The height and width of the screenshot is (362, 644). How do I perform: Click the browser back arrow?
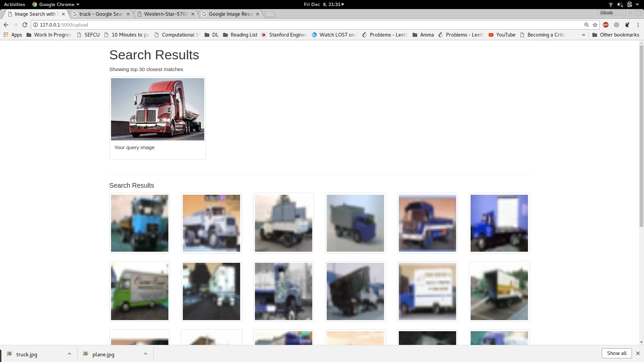(x=6, y=25)
